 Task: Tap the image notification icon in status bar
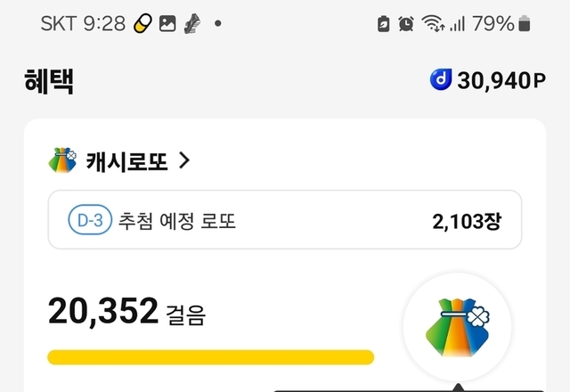[167, 24]
